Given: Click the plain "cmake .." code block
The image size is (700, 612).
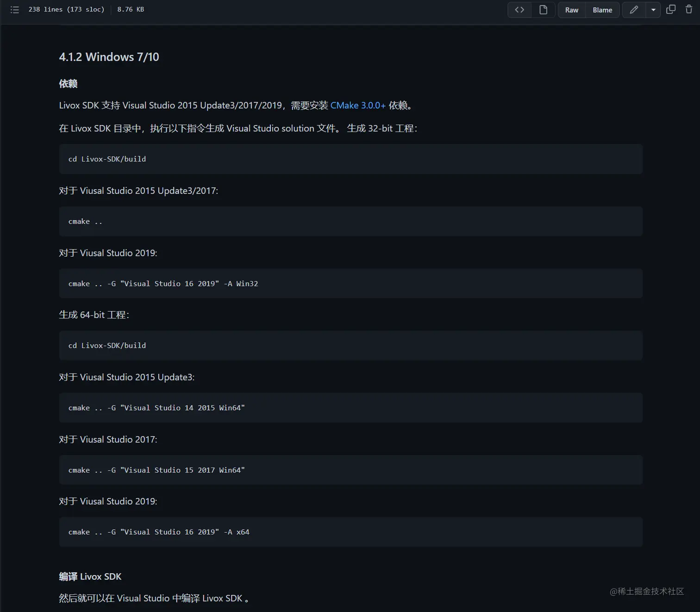Looking at the screenshot, I should click(86, 221).
